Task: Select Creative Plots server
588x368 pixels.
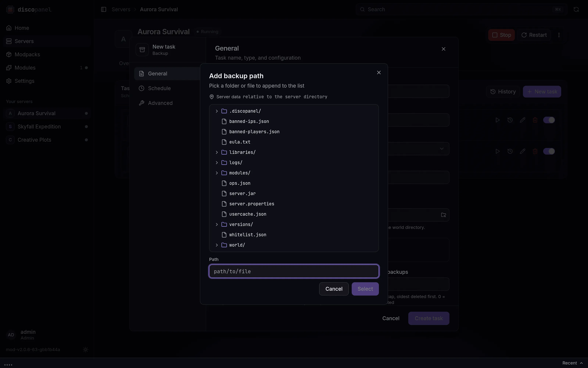Action: click(47, 140)
